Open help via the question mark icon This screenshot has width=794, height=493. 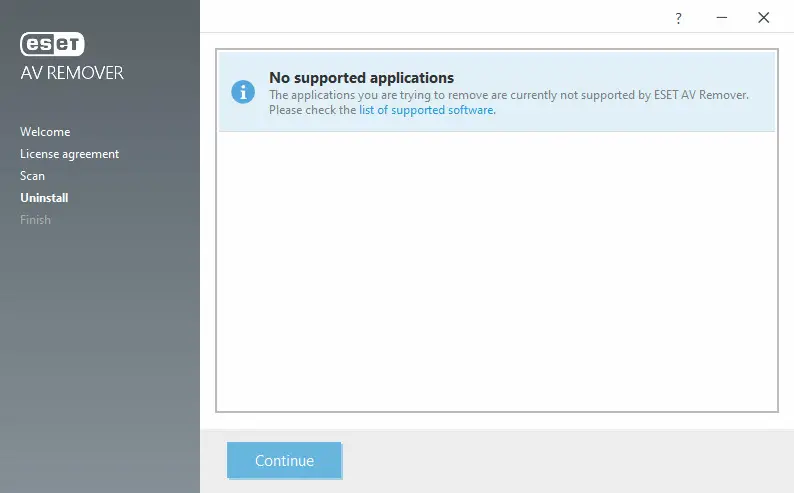pyautogui.click(x=678, y=18)
